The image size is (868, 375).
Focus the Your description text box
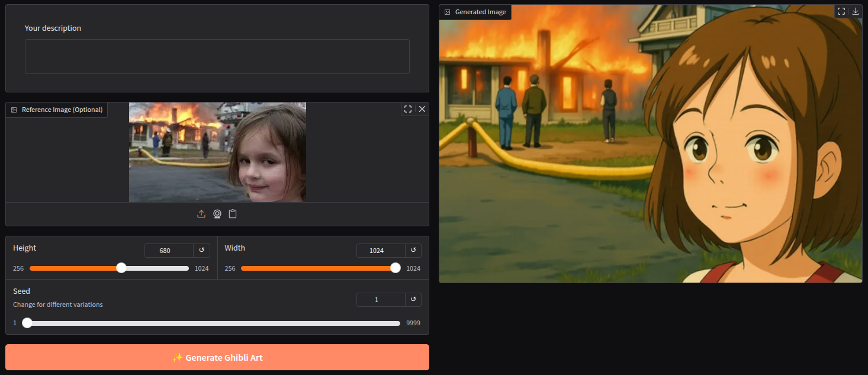217,57
